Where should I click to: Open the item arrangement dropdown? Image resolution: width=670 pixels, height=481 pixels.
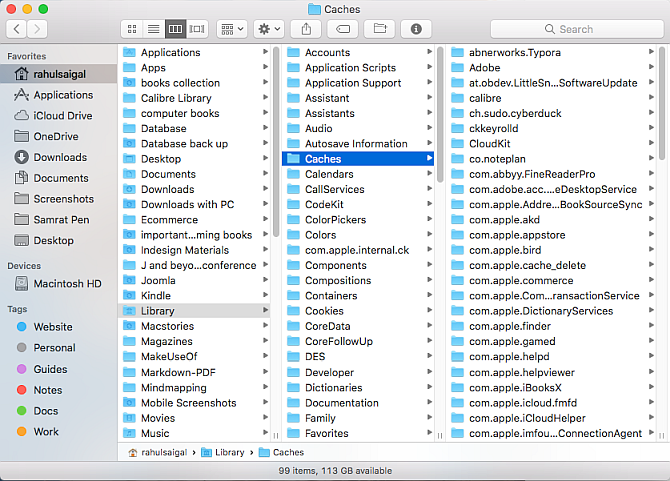click(x=230, y=29)
